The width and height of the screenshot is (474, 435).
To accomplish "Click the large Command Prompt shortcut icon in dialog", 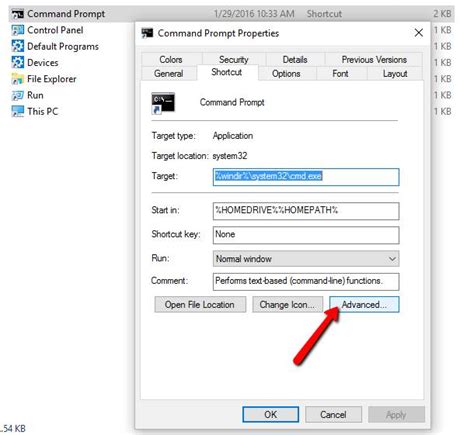I will (163, 103).
